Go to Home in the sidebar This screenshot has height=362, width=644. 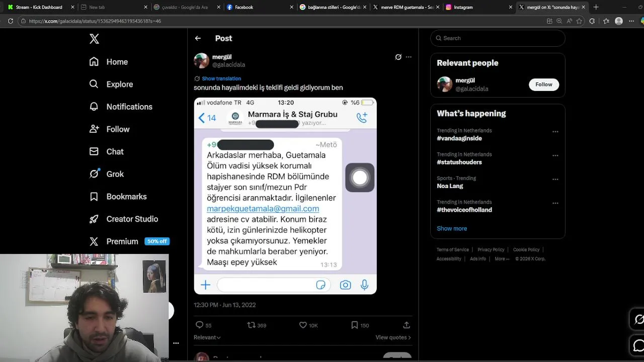[x=109, y=62]
